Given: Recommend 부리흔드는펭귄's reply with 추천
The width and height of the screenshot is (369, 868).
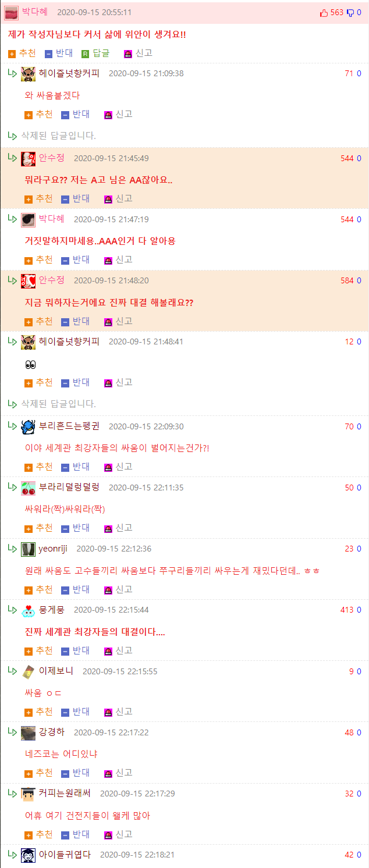Looking at the screenshot, I should (x=38, y=467).
